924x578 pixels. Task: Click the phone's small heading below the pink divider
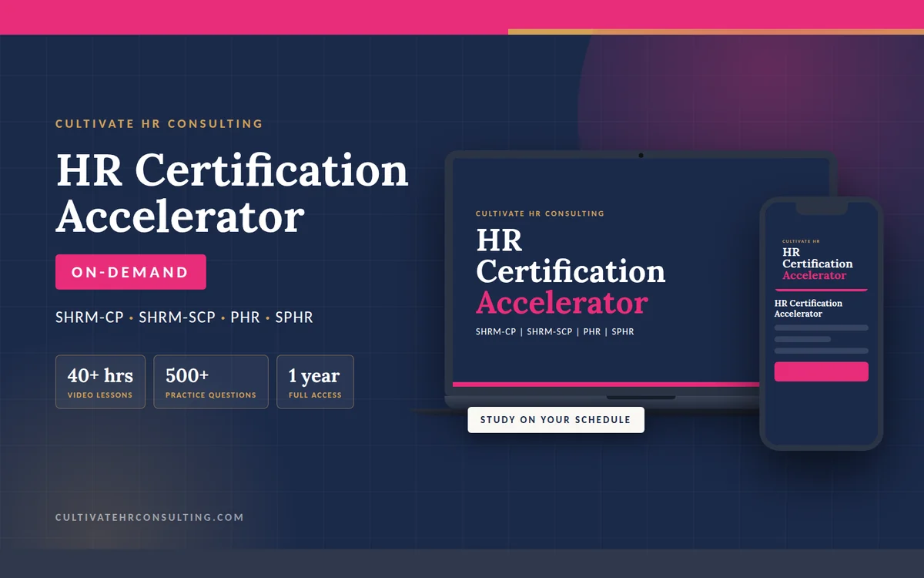(x=808, y=308)
